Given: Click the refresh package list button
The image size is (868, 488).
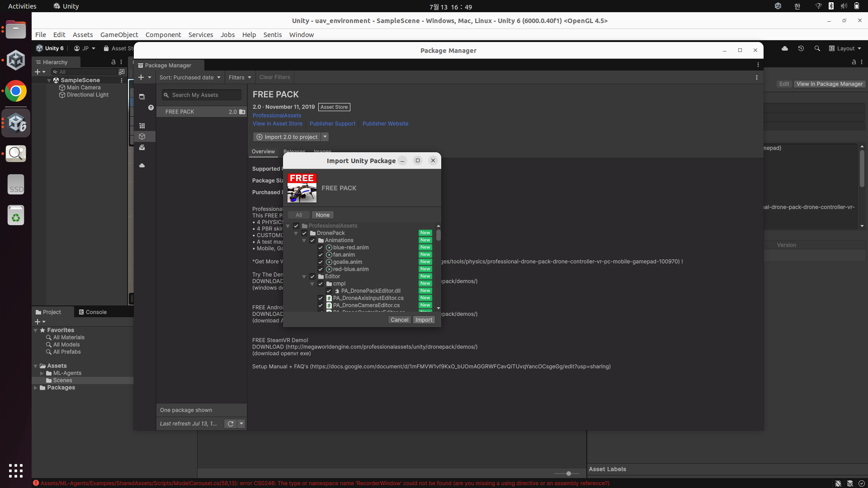Looking at the screenshot, I should point(231,424).
